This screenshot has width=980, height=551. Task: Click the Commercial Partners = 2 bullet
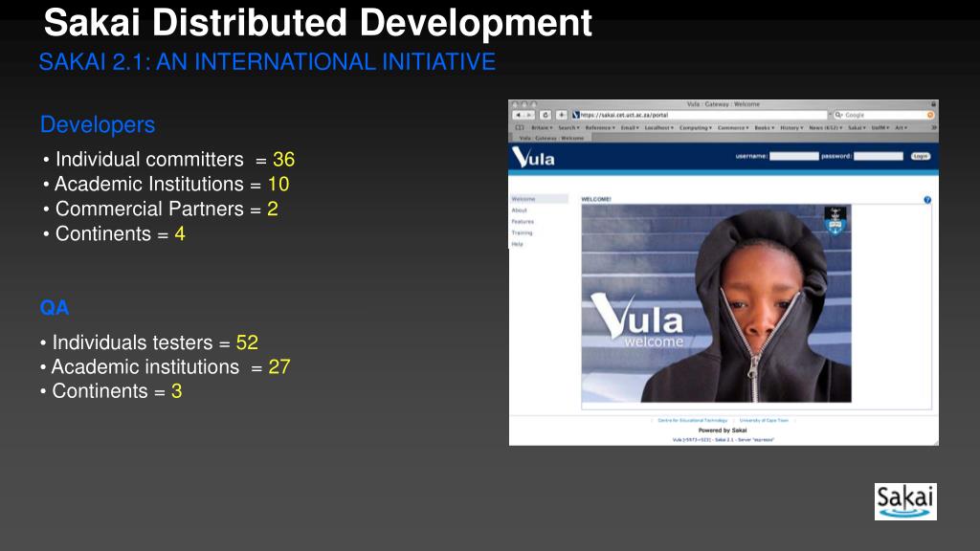click(160, 209)
